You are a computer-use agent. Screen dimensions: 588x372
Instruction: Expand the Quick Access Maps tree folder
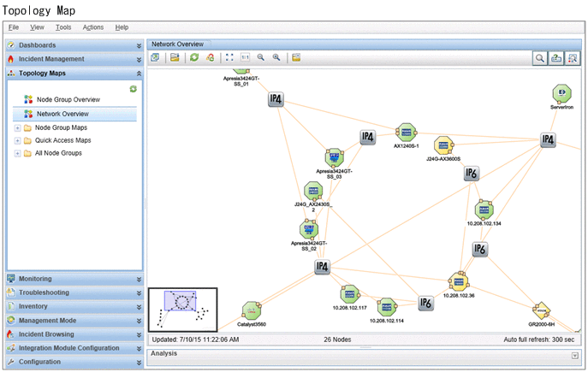18,140
